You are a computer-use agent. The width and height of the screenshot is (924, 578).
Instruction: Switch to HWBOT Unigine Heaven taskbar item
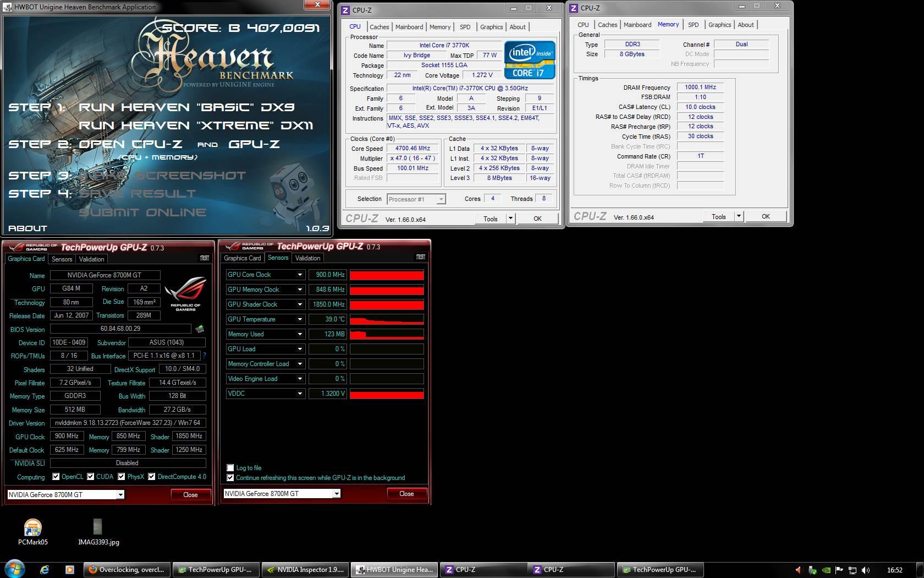tap(394, 570)
